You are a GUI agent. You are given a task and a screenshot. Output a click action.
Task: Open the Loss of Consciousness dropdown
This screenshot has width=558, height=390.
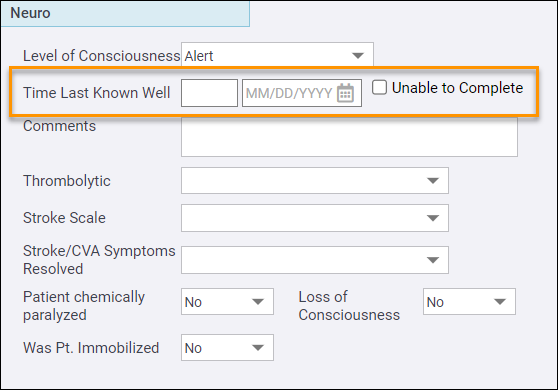pos(469,302)
